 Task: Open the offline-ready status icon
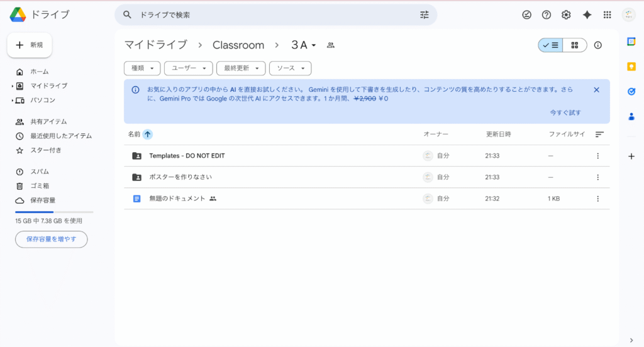tap(527, 15)
